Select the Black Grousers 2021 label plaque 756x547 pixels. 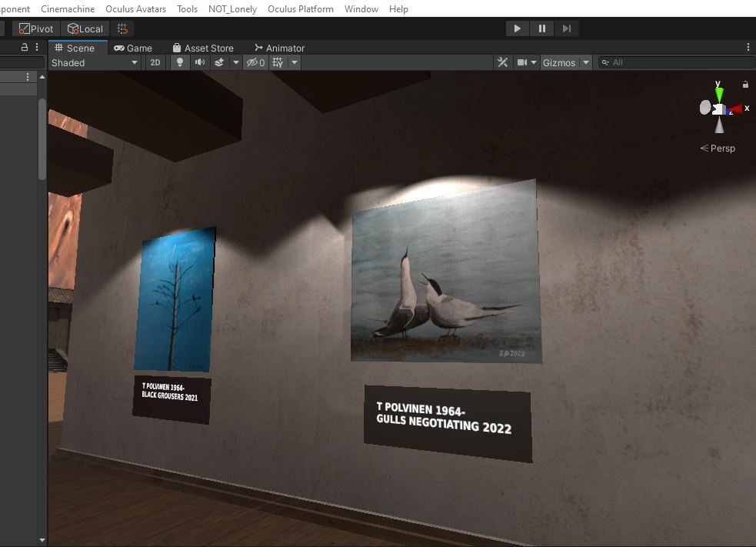coord(172,399)
